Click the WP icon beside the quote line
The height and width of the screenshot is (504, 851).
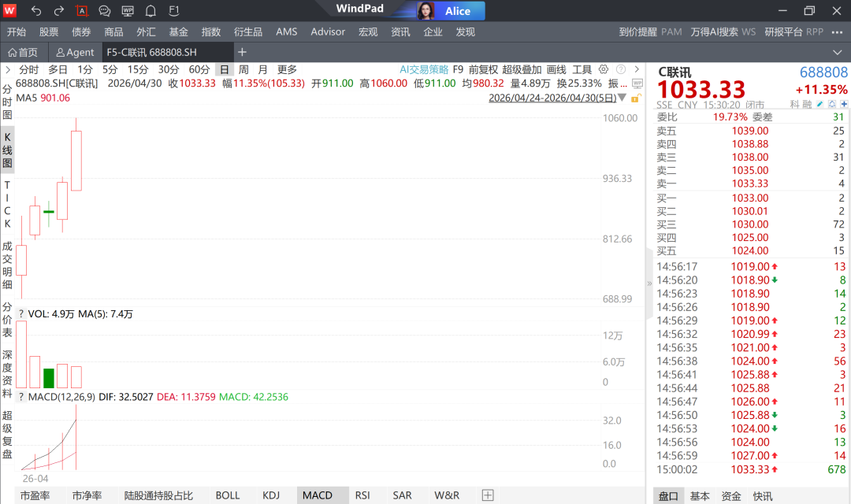point(637,83)
